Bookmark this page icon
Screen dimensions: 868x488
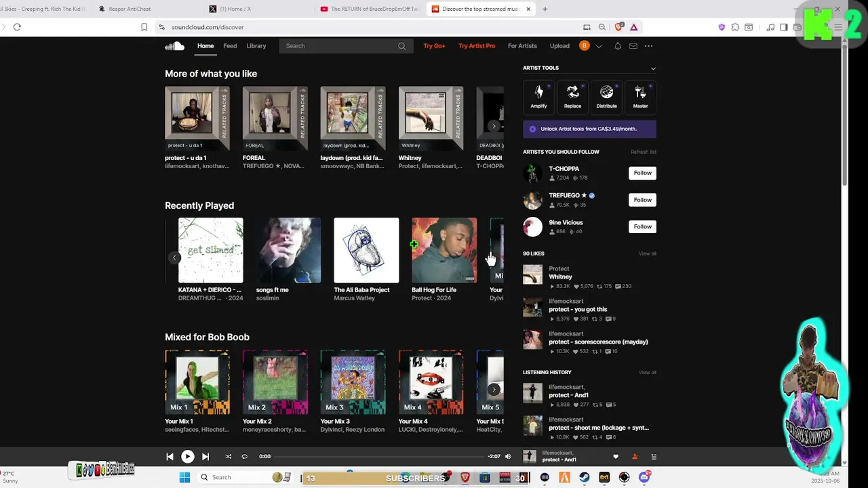(144, 27)
